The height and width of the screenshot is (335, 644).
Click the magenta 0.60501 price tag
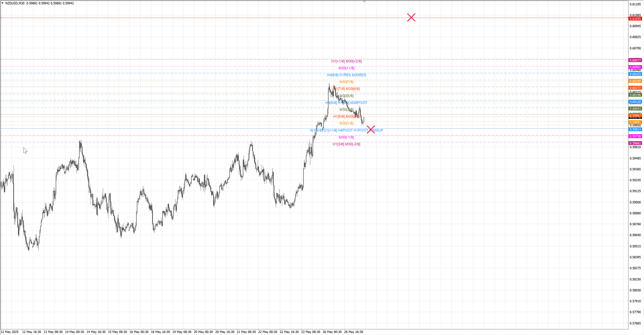click(x=635, y=67)
